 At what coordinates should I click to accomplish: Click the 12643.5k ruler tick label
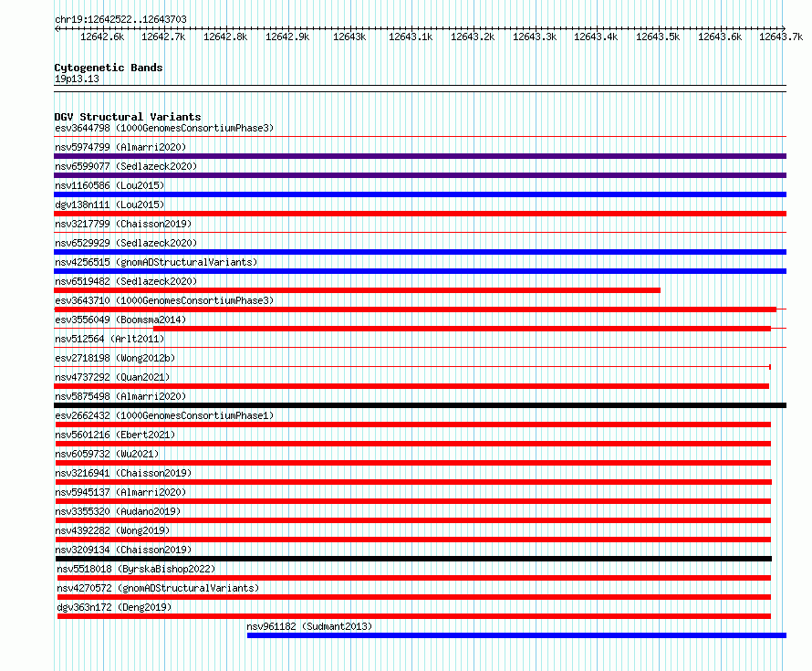coord(658,37)
